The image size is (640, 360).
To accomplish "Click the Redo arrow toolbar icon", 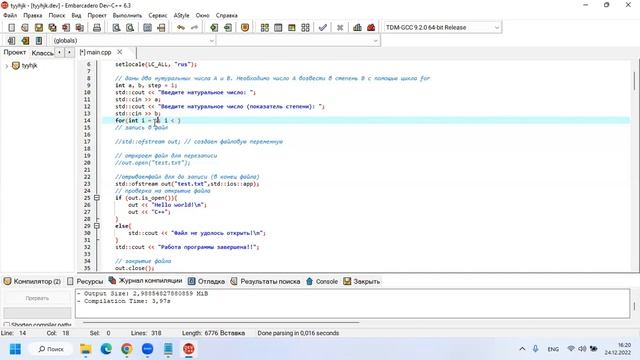I will click(x=195, y=27).
